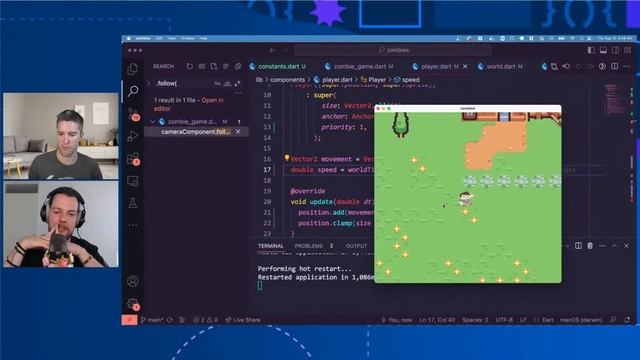Open the Remote Explorer view
Screen dimensions: 640x360
tap(133, 181)
